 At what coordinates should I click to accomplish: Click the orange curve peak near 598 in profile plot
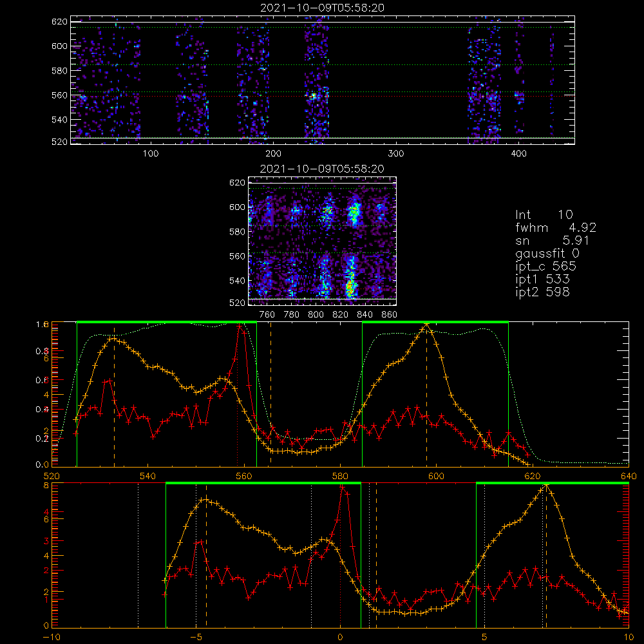426,325
